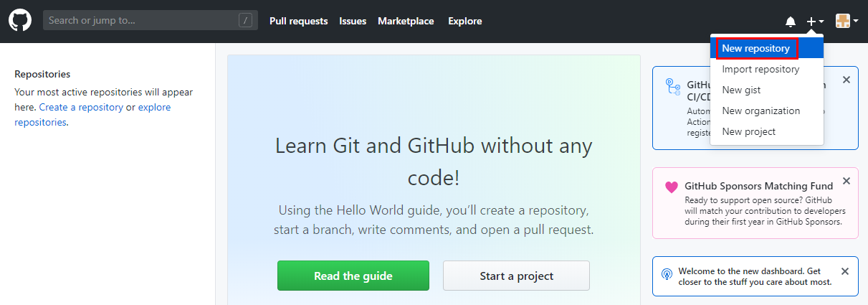This screenshot has height=305, width=868.
Task: Click the Learn Git and GitHub heading
Action: tap(434, 161)
